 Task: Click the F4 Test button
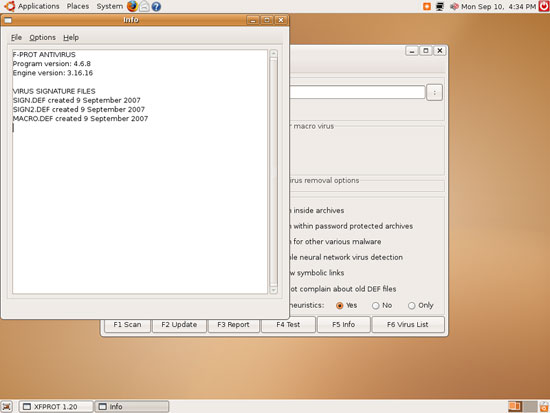(x=288, y=325)
